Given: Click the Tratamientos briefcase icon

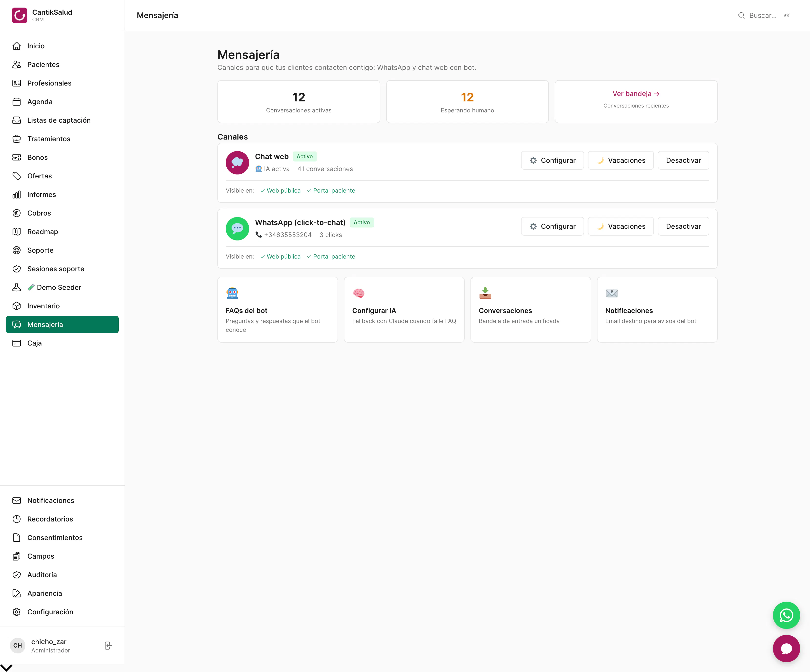Looking at the screenshot, I should (x=17, y=139).
